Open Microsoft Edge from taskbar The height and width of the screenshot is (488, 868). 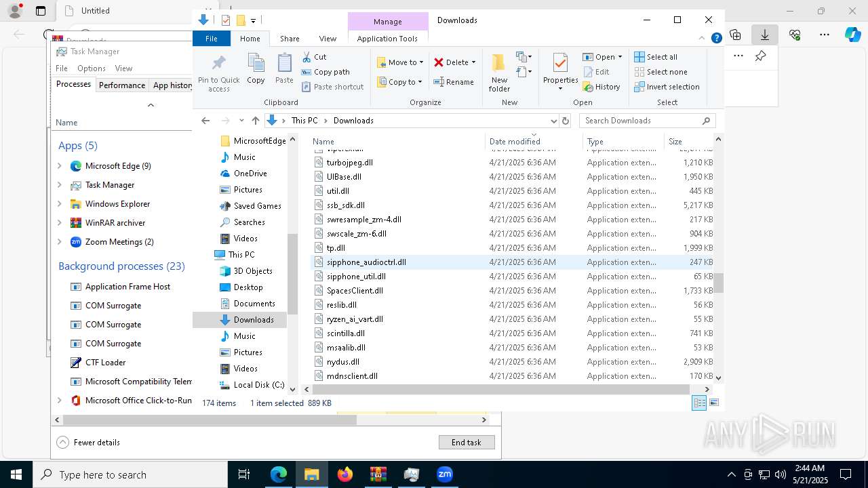coord(279,474)
